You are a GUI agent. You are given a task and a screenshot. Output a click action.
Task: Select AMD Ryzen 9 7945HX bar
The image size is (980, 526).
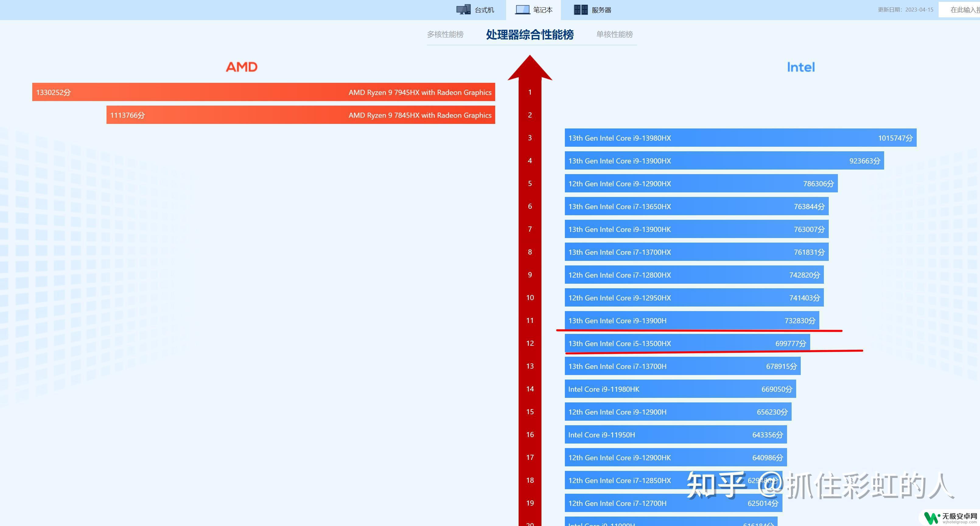pyautogui.click(x=264, y=92)
